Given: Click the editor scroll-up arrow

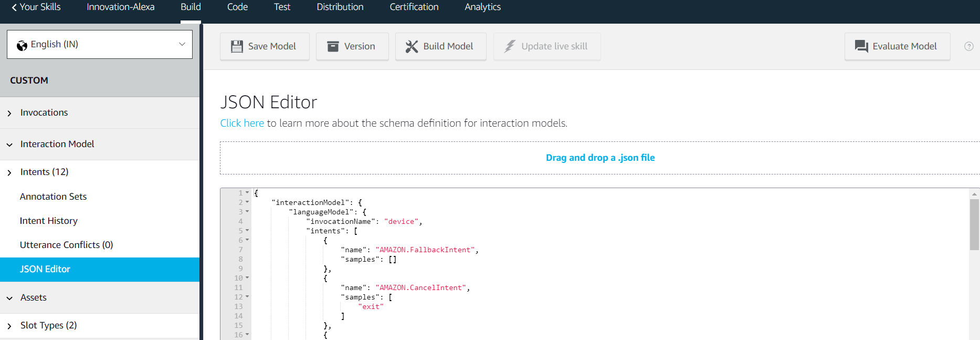Looking at the screenshot, I should click(x=975, y=194).
